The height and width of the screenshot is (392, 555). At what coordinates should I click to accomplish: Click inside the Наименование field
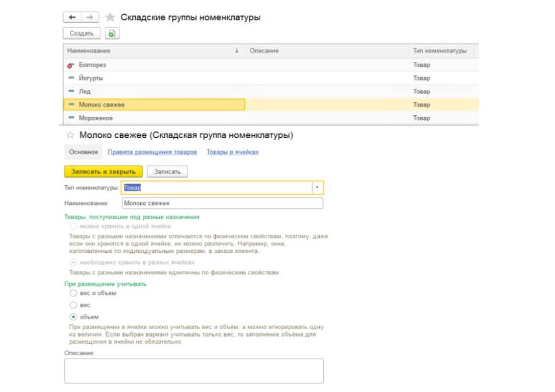coord(217,203)
